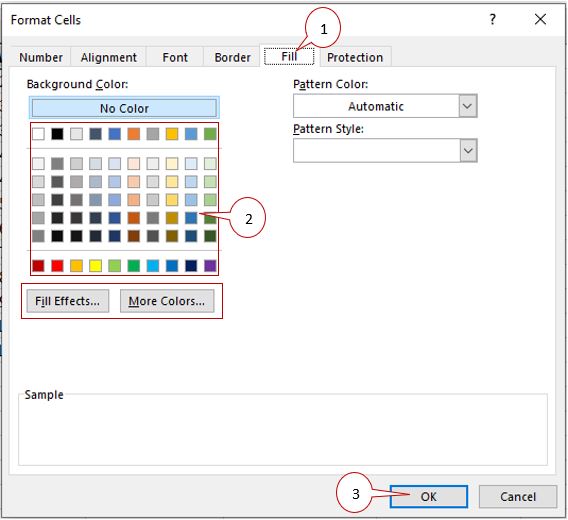Open the Pattern Style dropdown arrow

click(468, 150)
